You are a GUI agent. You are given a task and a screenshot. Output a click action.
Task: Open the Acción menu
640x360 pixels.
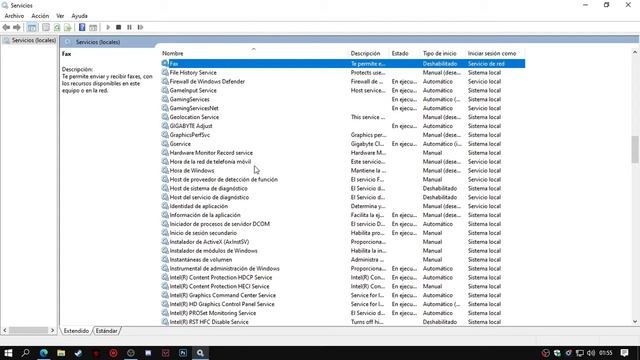point(40,16)
